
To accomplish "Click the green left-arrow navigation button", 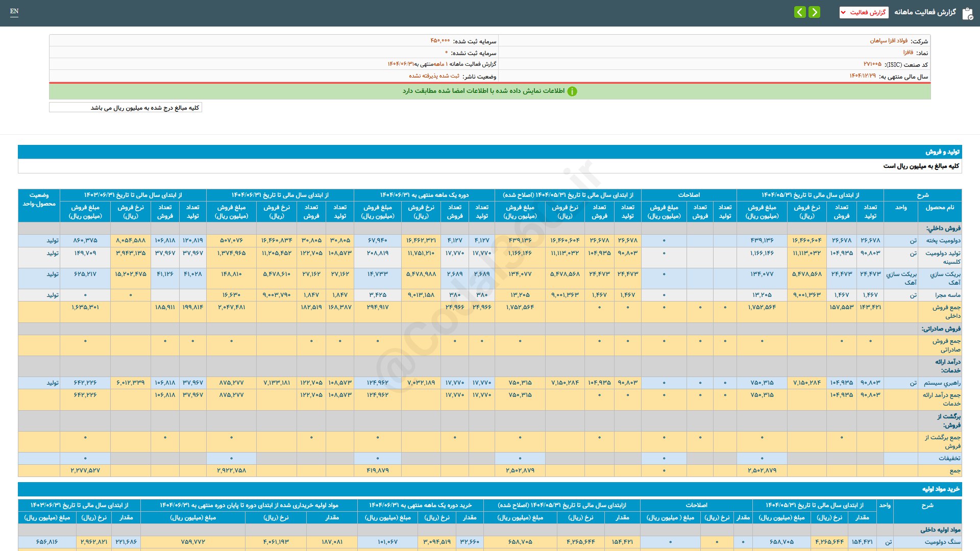I will pyautogui.click(x=800, y=12).
